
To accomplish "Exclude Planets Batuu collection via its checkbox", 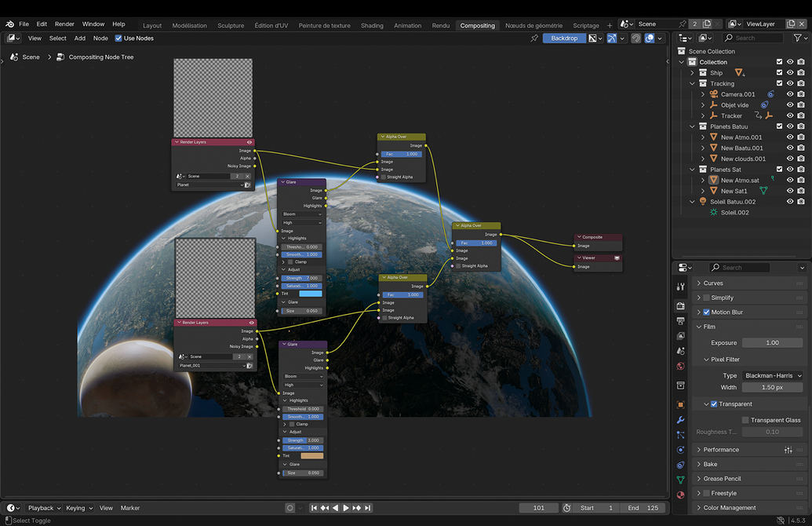I will [779, 126].
